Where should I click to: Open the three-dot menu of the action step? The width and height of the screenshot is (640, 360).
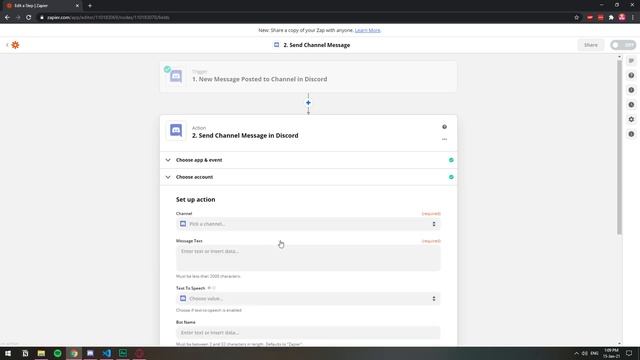click(x=444, y=139)
